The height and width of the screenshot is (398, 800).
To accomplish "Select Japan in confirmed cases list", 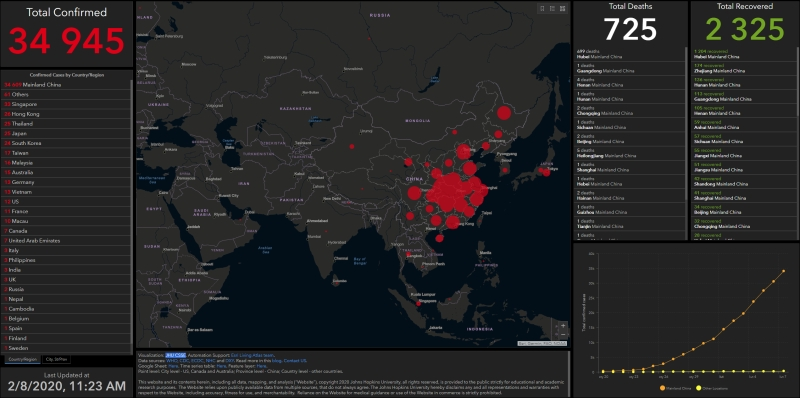I will 66,133.
